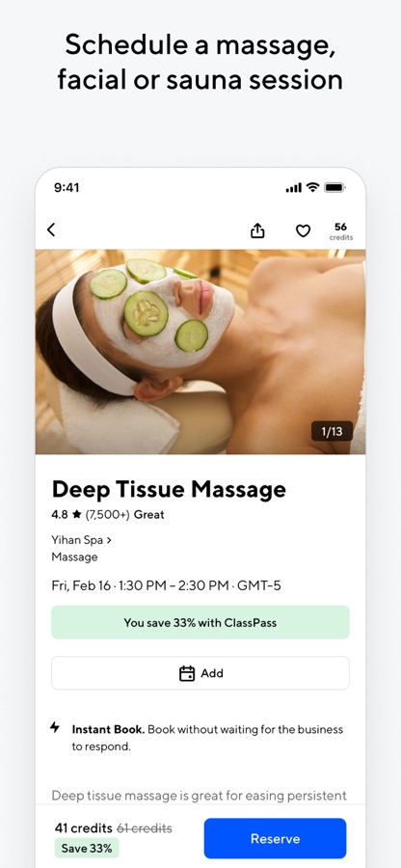Open the Yihan Spa venue link
Viewport: 401px width, 868px height.
point(77,540)
